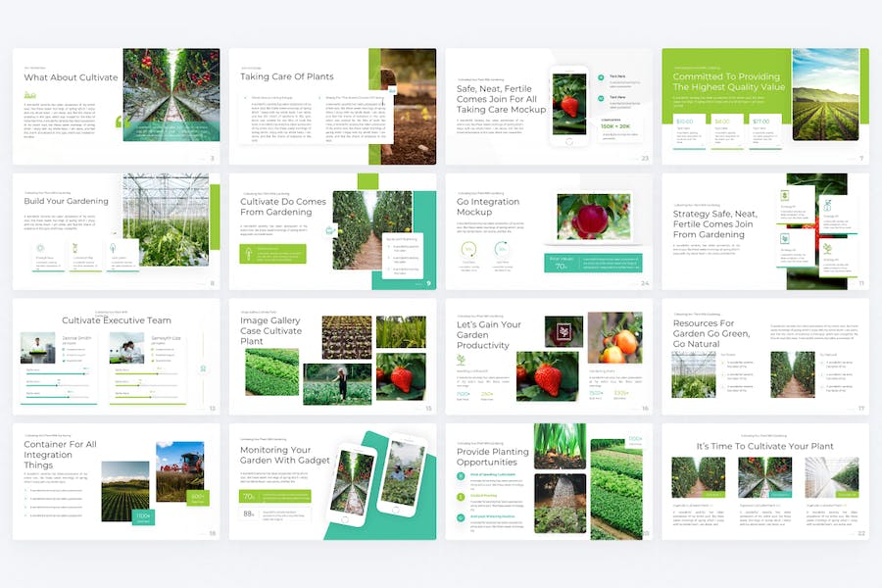
Task: Click the plant icon under Gain Productivity
Action: (x=462, y=360)
